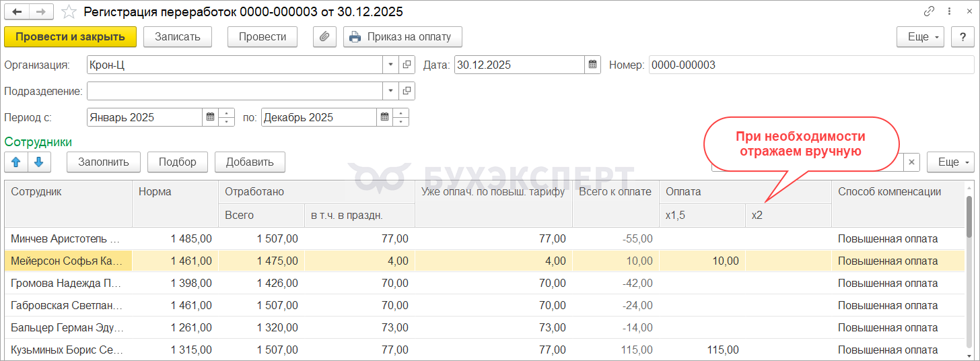Click the Способ компенсации column header
This screenshot has width=980, height=361.
(899, 203)
